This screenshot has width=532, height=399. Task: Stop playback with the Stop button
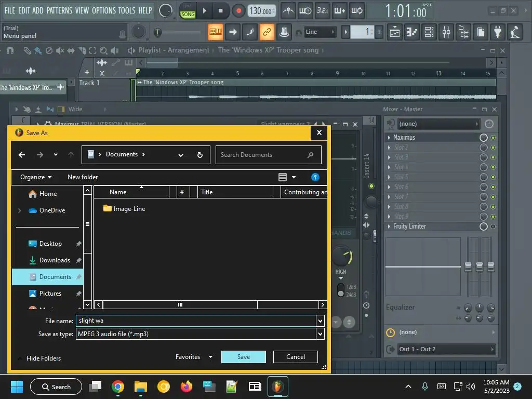point(220,11)
